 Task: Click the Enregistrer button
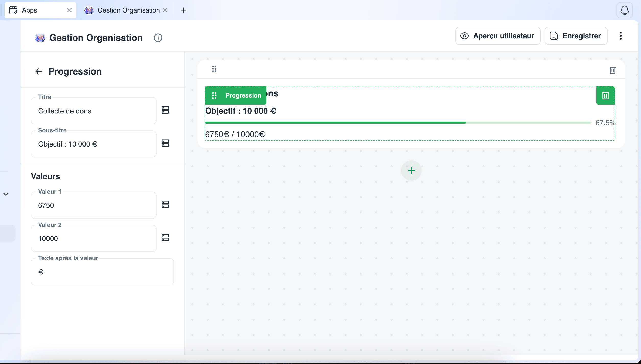(576, 36)
